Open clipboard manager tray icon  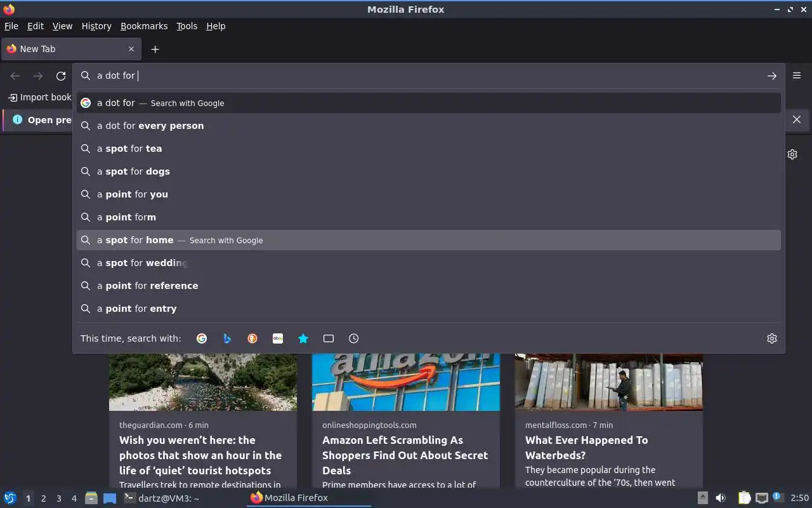(744, 498)
